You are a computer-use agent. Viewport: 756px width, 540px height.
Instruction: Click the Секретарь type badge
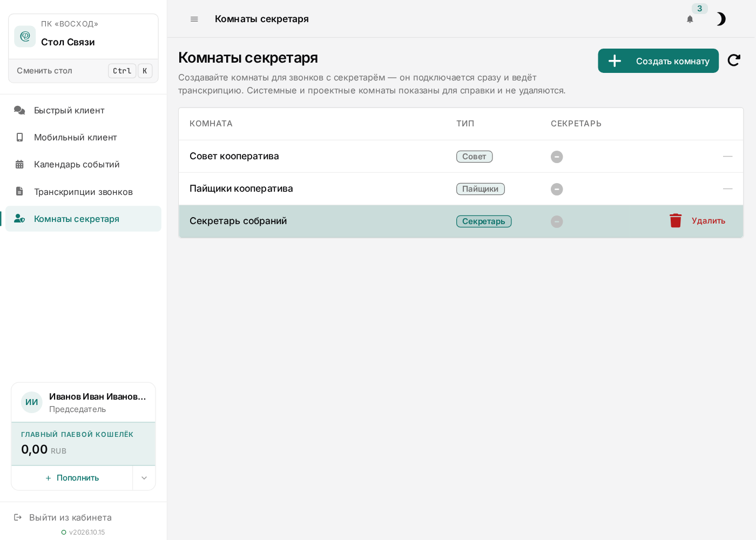point(484,221)
